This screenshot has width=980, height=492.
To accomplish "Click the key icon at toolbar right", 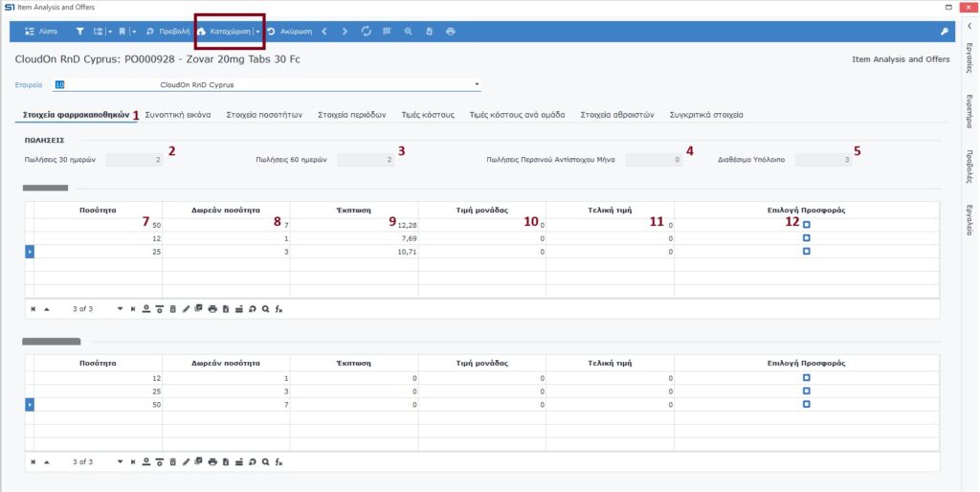I will click(x=946, y=32).
